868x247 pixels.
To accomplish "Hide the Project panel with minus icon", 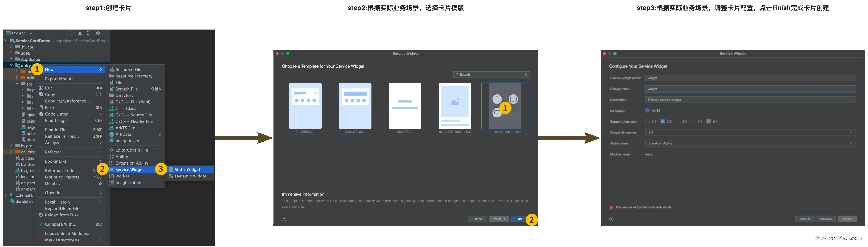I will tap(106, 33).
